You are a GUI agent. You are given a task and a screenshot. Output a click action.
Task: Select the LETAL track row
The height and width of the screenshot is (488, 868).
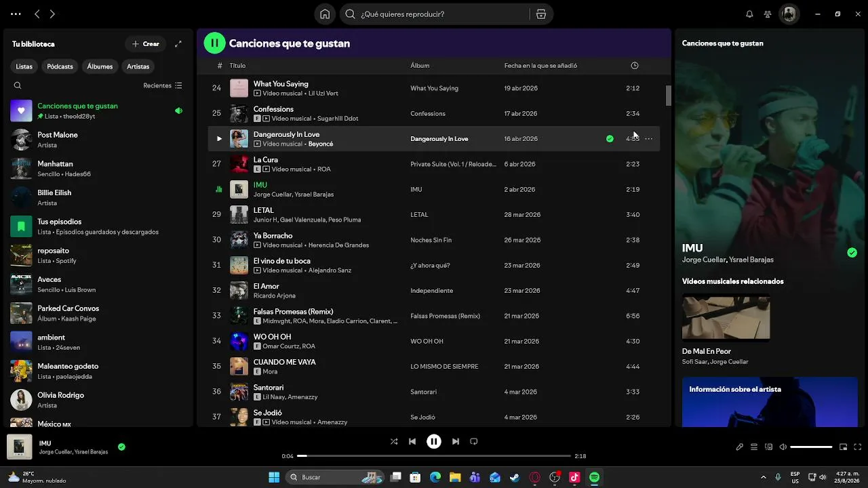[433, 215]
